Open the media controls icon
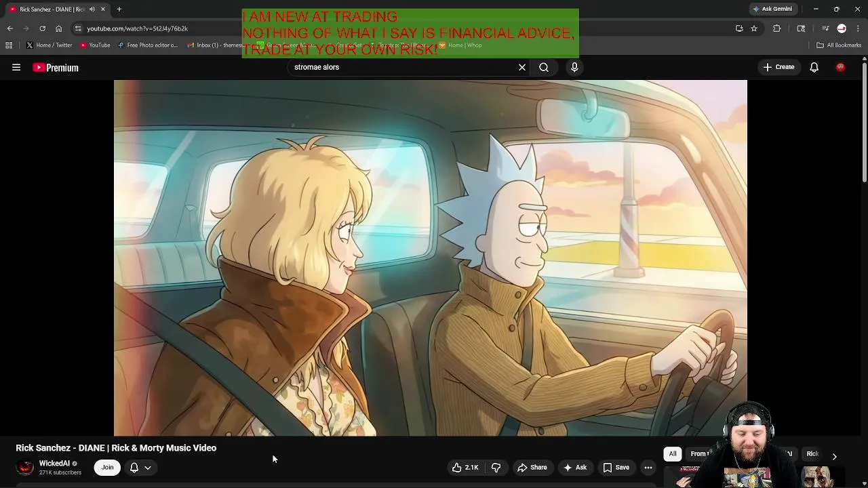The image size is (868, 488). [825, 28]
